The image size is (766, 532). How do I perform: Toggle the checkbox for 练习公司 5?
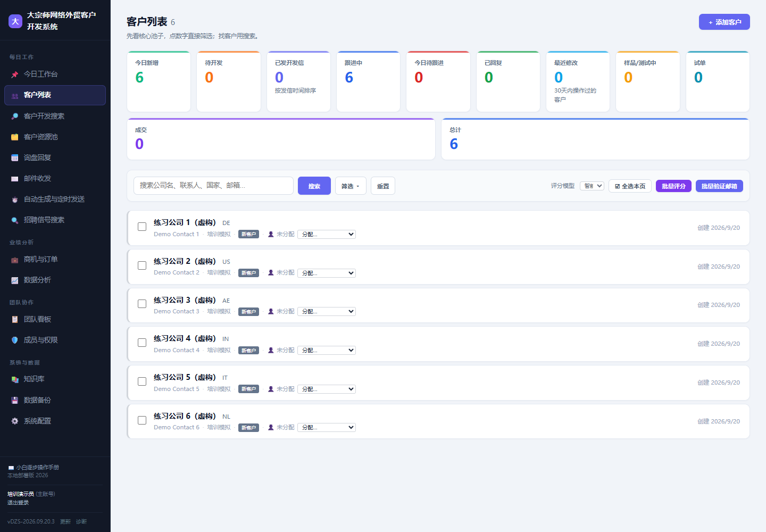(142, 381)
